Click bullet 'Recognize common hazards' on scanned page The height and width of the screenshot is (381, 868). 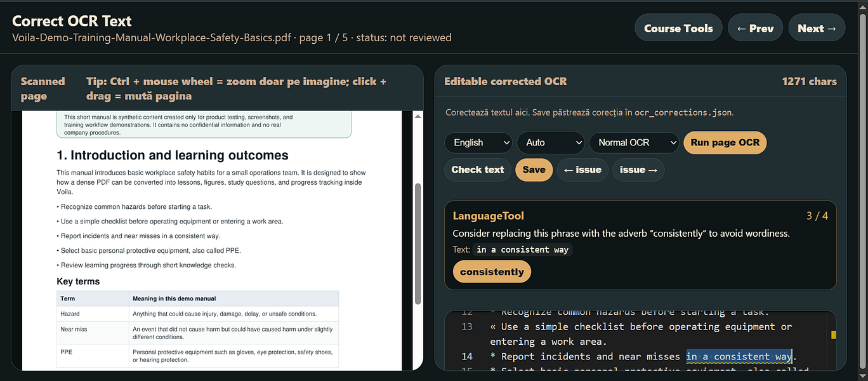tap(134, 206)
